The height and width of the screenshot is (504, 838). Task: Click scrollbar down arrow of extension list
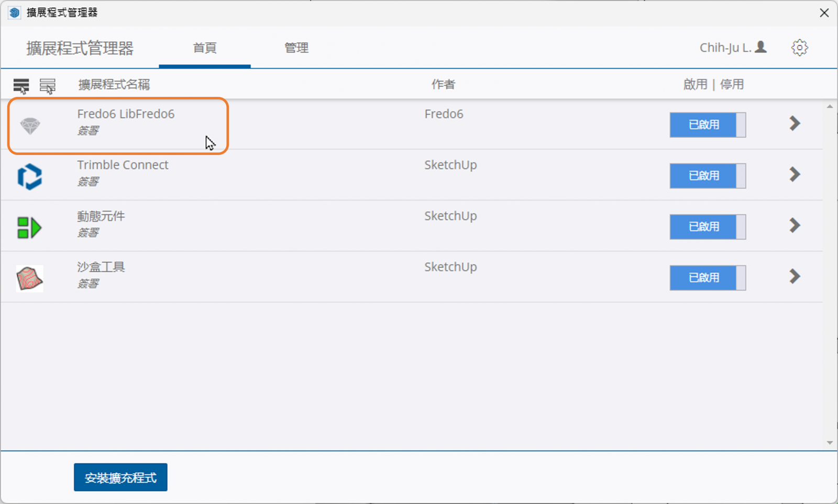tap(830, 443)
